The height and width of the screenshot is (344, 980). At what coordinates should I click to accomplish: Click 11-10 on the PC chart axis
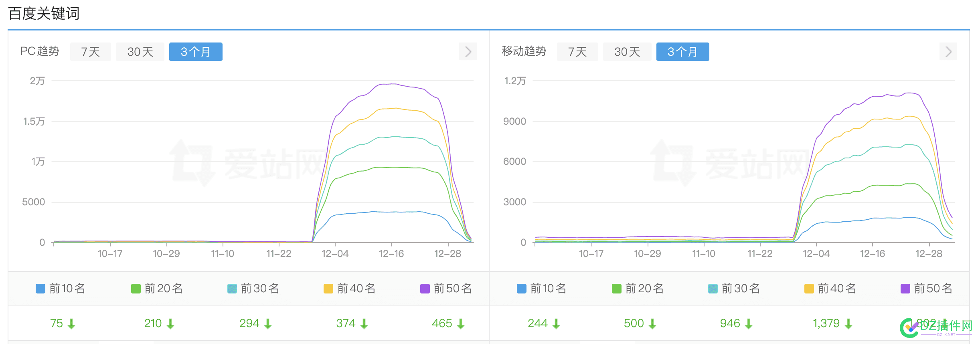coord(223,254)
